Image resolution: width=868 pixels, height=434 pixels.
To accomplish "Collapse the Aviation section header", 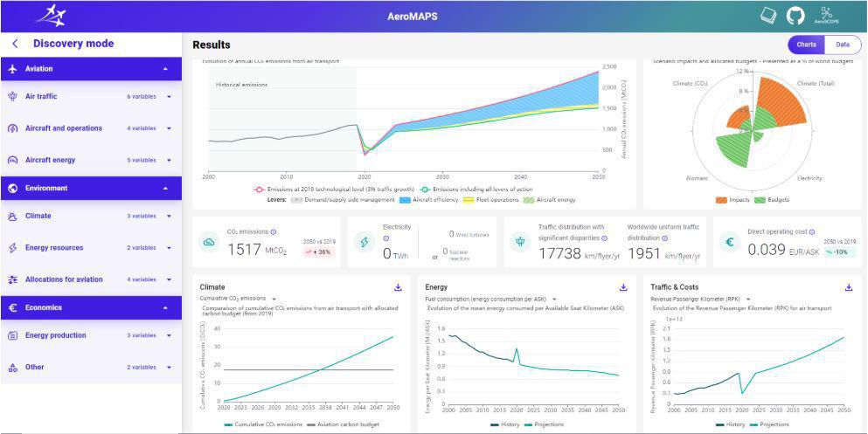I will click(x=91, y=69).
